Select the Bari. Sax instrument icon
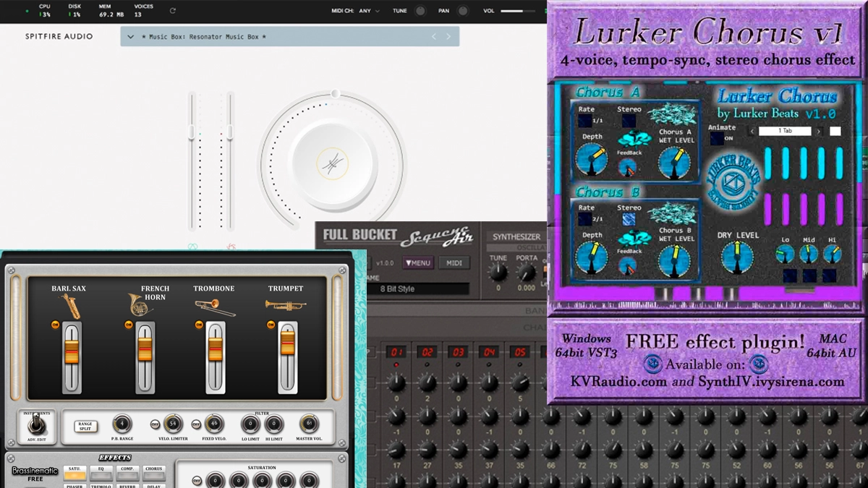Image resolution: width=868 pixels, height=488 pixels. pos(71,307)
